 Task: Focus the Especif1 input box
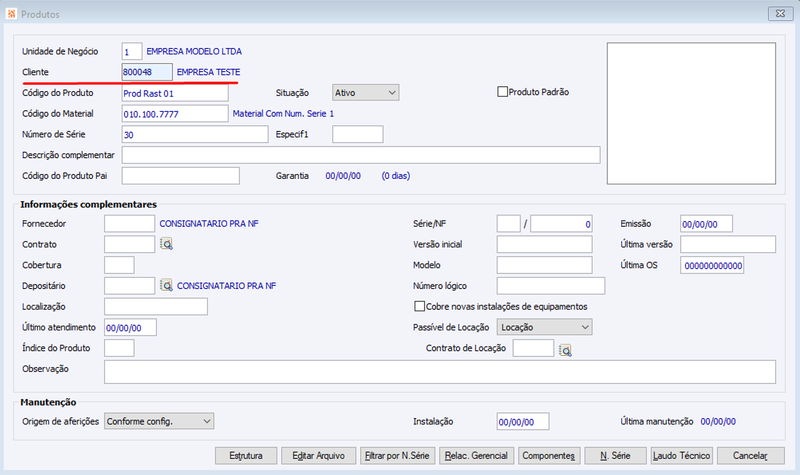358,134
